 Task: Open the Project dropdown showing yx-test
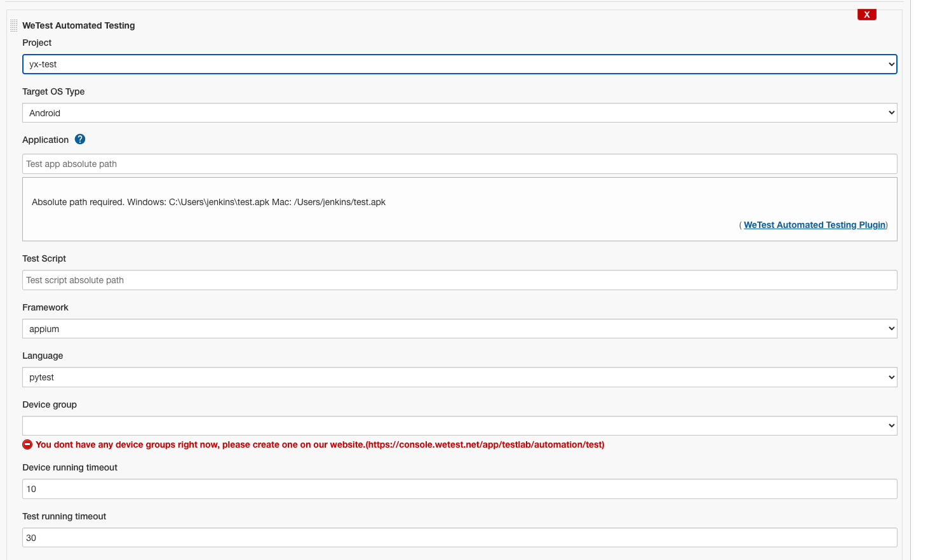[x=459, y=64]
